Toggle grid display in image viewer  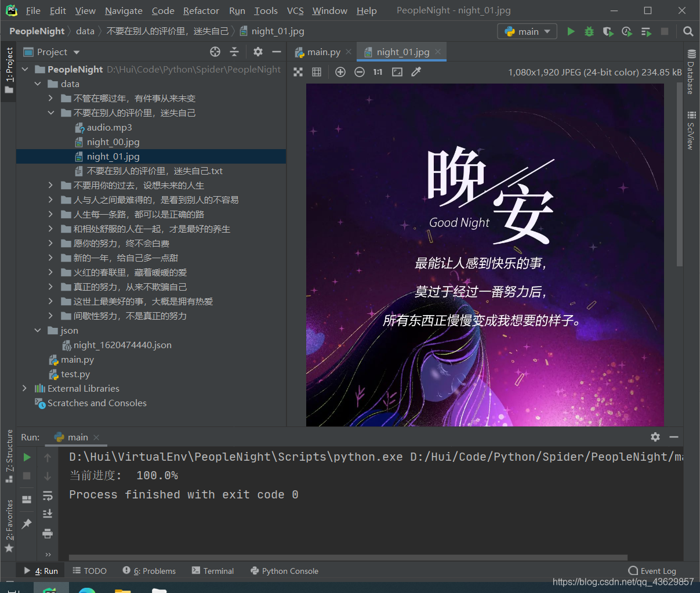[317, 72]
